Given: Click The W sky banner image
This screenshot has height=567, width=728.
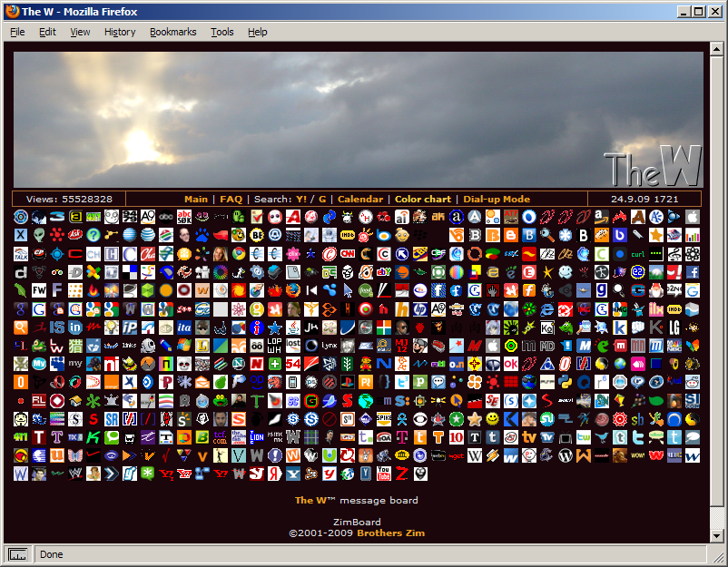Looking at the screenshot, I should pyautogui.click(x=358, y=120).
